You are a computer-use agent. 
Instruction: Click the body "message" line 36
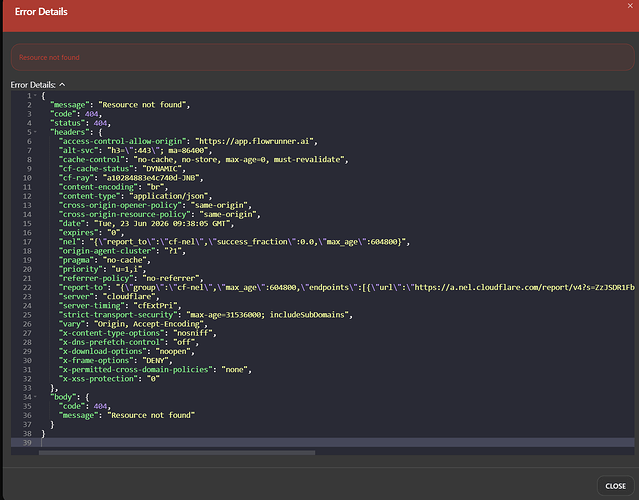click(126, 415)
